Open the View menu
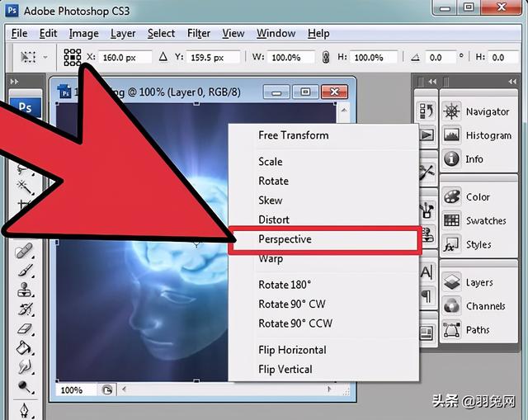 click(233, 33)
